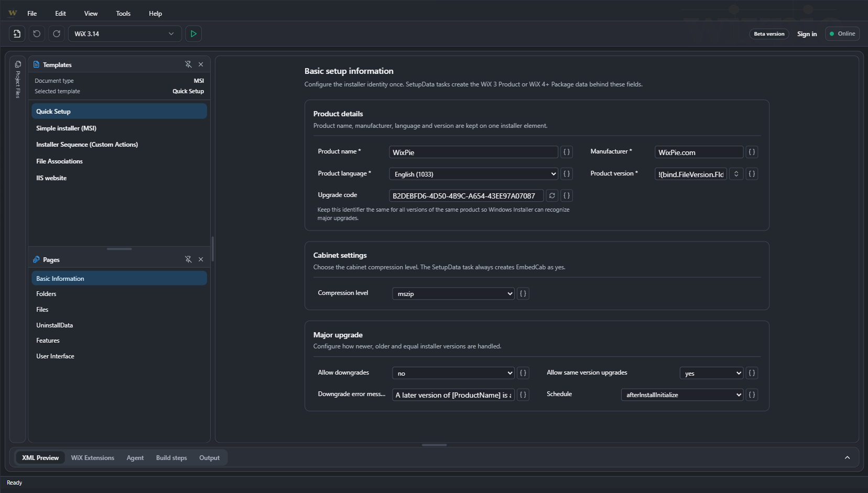Click the Sign in link
The image size is (868, 493).
click(807, 34)
